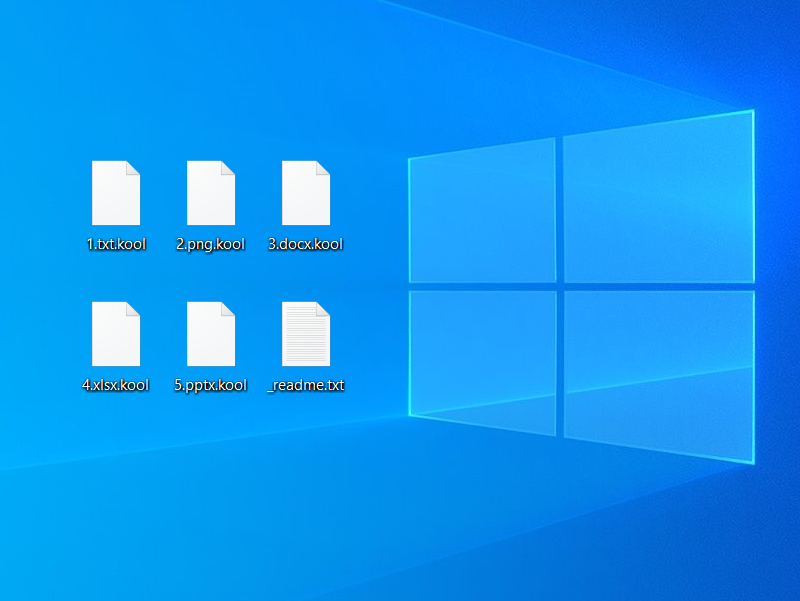Click the 2.png.kool file icon
This screenshot has height=601, width=800.
(211, 193)
